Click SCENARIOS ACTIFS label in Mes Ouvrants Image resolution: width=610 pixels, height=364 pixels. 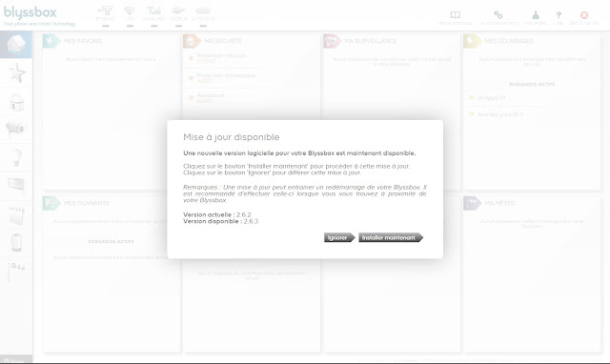(x=111, y=241)
